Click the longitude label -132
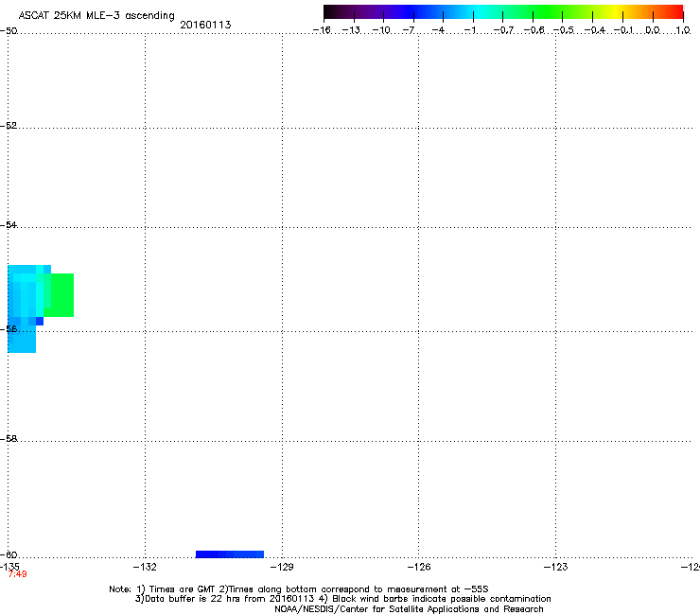700x615 pixels. [x=145, y=567]
